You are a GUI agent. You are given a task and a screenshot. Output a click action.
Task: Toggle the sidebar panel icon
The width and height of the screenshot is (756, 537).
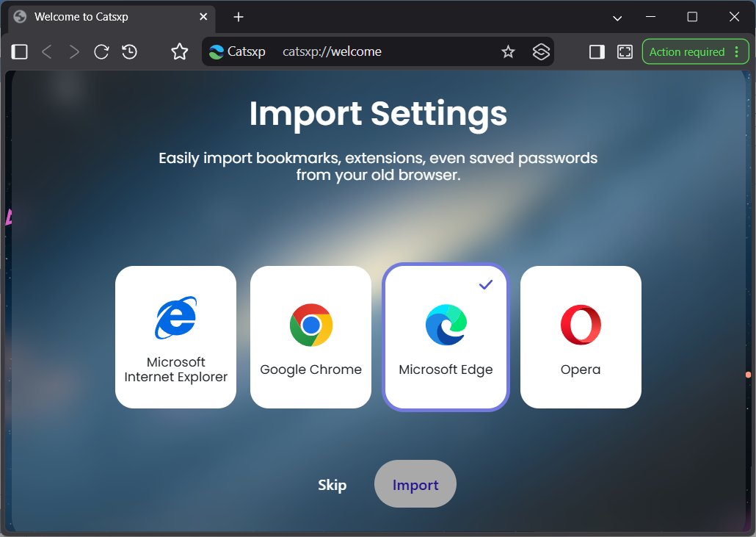pyautogui.click(x=19, y=51)
